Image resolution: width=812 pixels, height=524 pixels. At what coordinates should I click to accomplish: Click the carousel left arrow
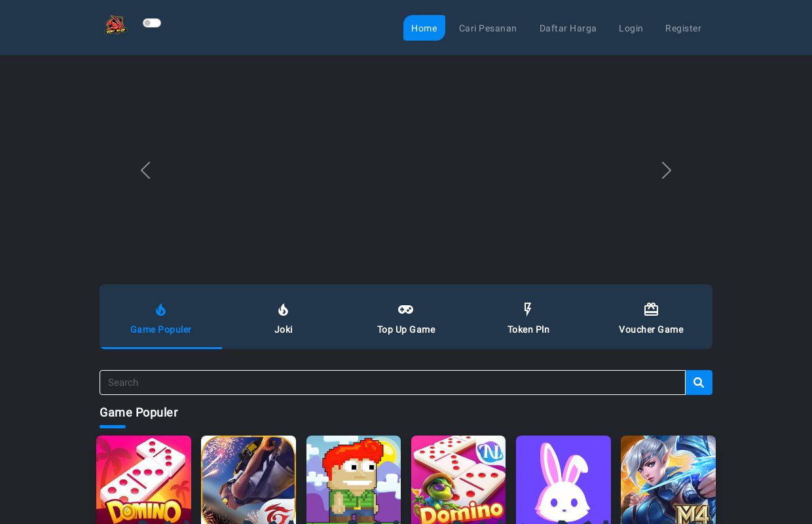(145, 170)
